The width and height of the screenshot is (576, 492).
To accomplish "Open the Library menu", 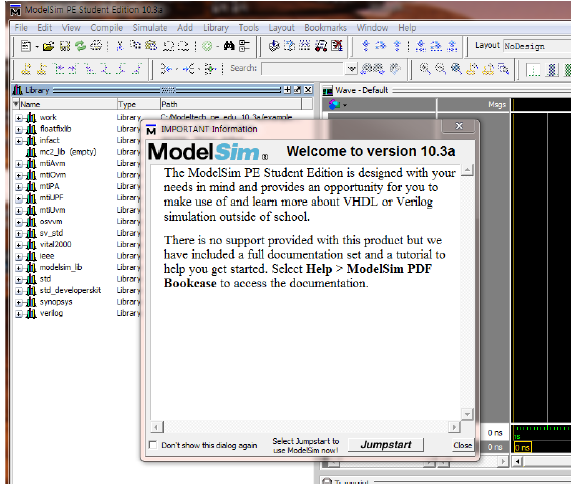I will pyautogui.click(x=216, y=28).
